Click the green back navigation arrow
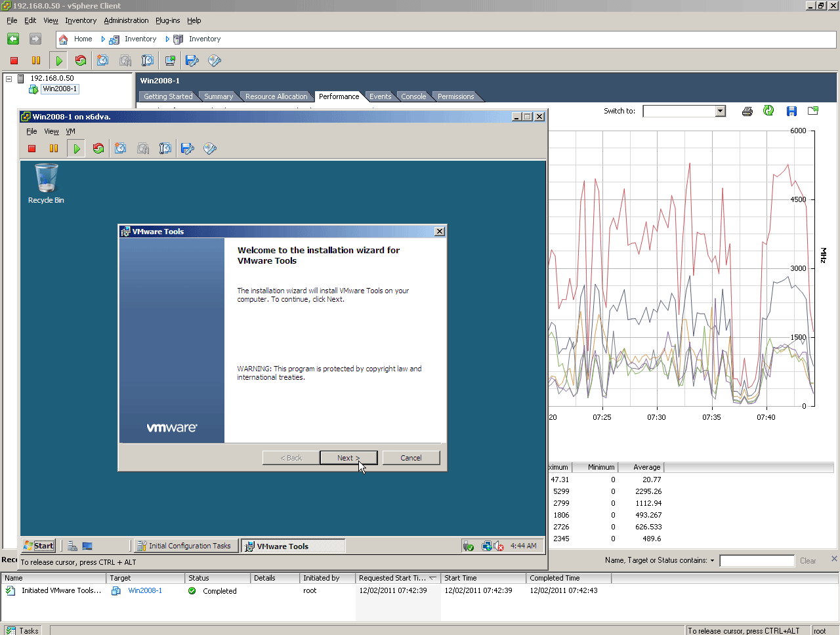 [x=13, y=39]
